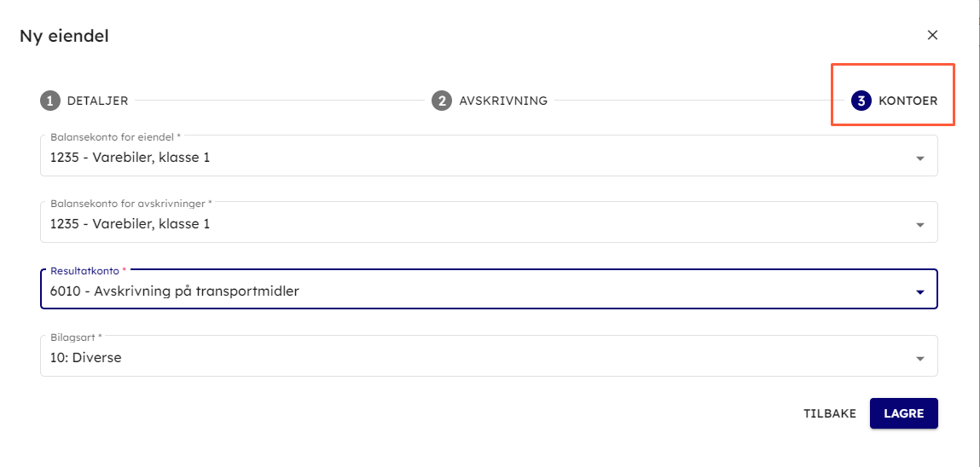Go to the DETALJER step label
980x467 pixels.
[x=97, y=101]
